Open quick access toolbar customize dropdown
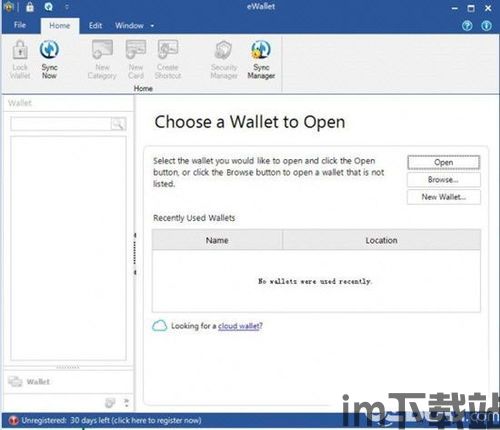This screenshot has height=430, width=500. (x=67, y=7)
